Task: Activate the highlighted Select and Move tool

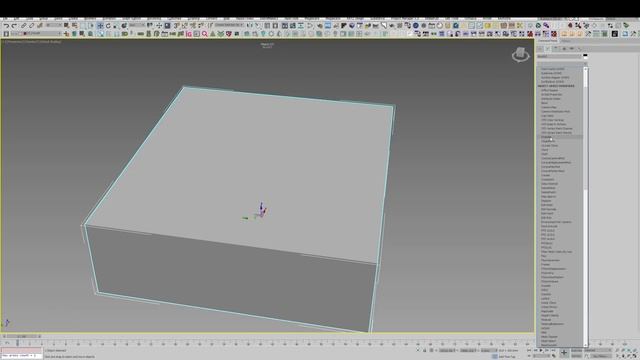Action: tap(100, 26)
